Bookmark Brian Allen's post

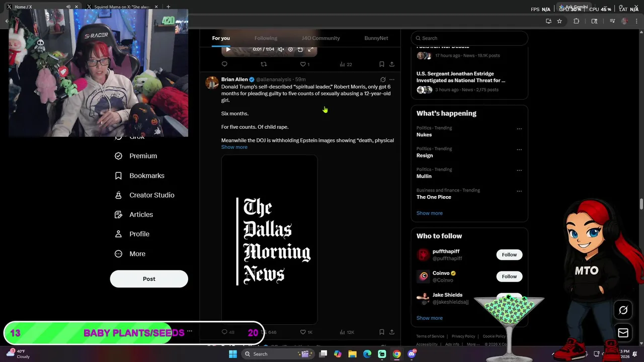point(382,332)
